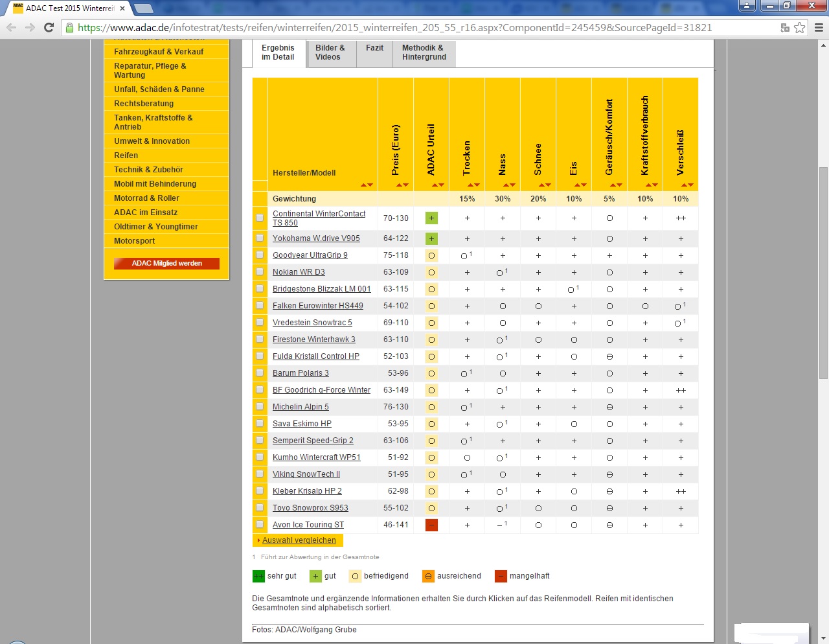The height and width of the screenshot is (644, 829).
Task: Sort Nass column descending with the down arrow
Action: (x=513, y=185)
